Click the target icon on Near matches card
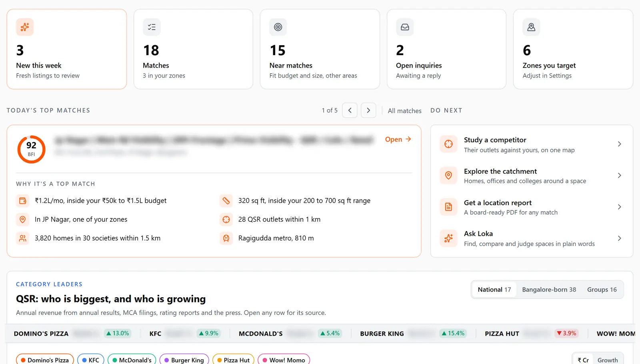The image size is (640, 364). click(278, 27)
